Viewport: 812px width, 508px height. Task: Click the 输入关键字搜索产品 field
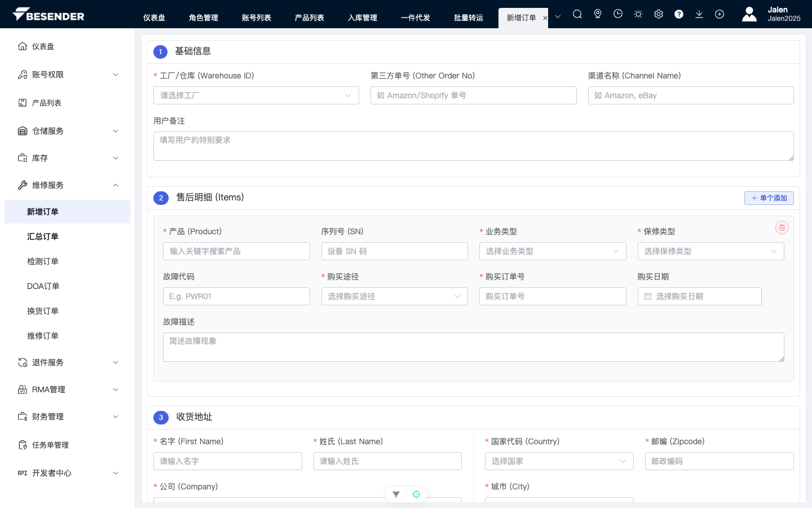236,251
